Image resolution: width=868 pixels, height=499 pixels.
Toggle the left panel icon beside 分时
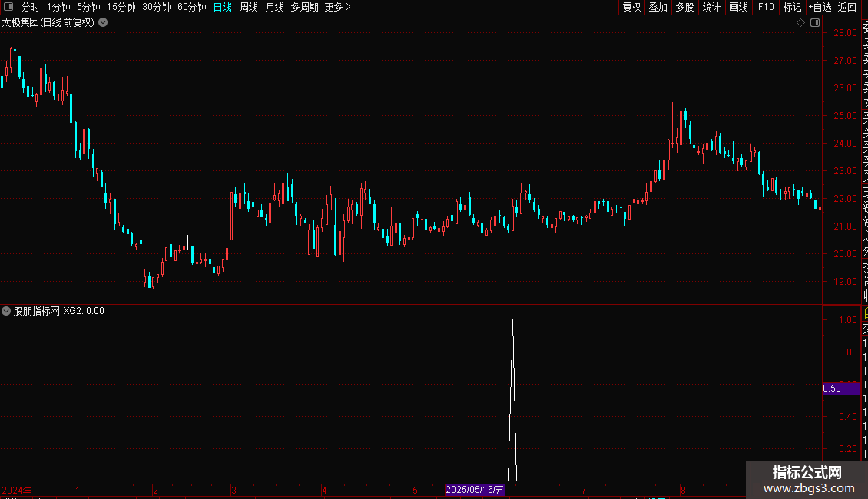click(x=8, y=7)
